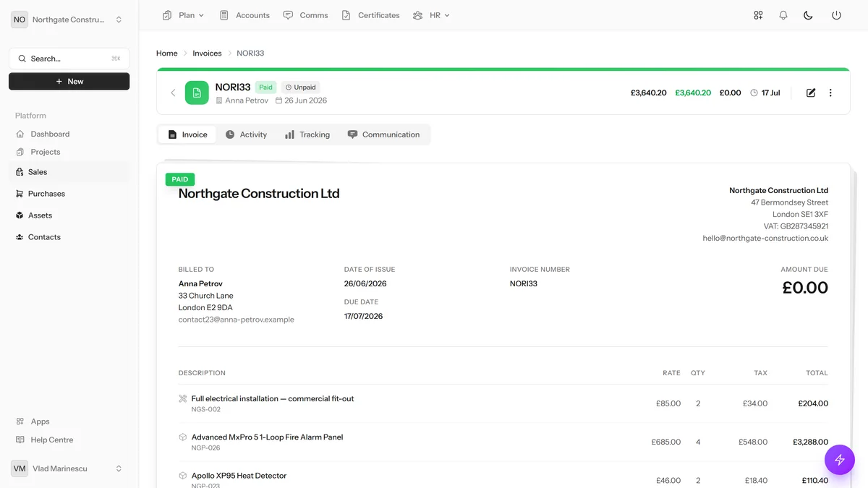Click the Apps icon in the sidebar
This screenshot has width=868, height=488.
(x=20, y=421)
